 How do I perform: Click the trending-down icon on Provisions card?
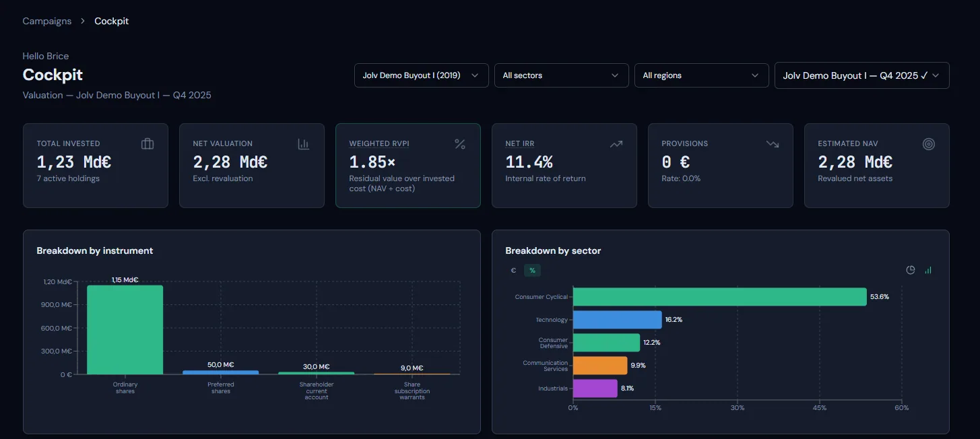coord(773,144)
